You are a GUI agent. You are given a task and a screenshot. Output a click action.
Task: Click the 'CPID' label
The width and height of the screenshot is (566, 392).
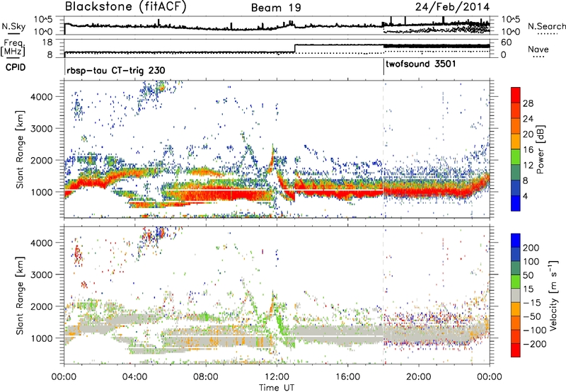(16, 67)
